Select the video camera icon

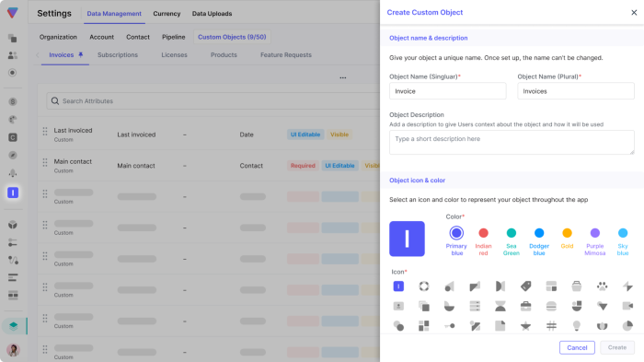(x=627, y=306)
